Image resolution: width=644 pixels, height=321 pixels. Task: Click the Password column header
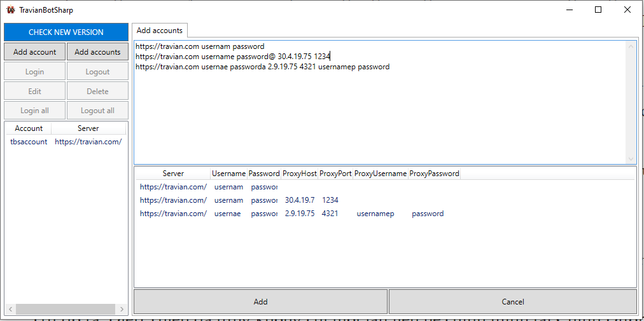(x=264, y=174)
